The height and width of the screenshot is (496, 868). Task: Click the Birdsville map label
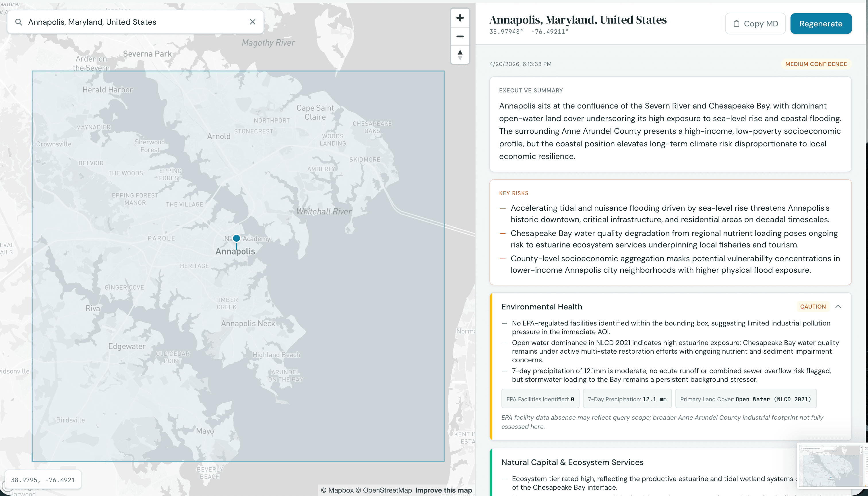[x=71, y=420]
